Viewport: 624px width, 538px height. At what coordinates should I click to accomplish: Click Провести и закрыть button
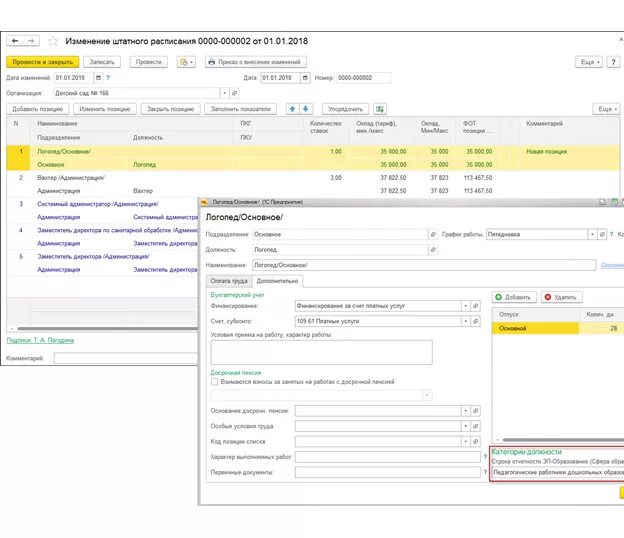click(x=43, y=62)
